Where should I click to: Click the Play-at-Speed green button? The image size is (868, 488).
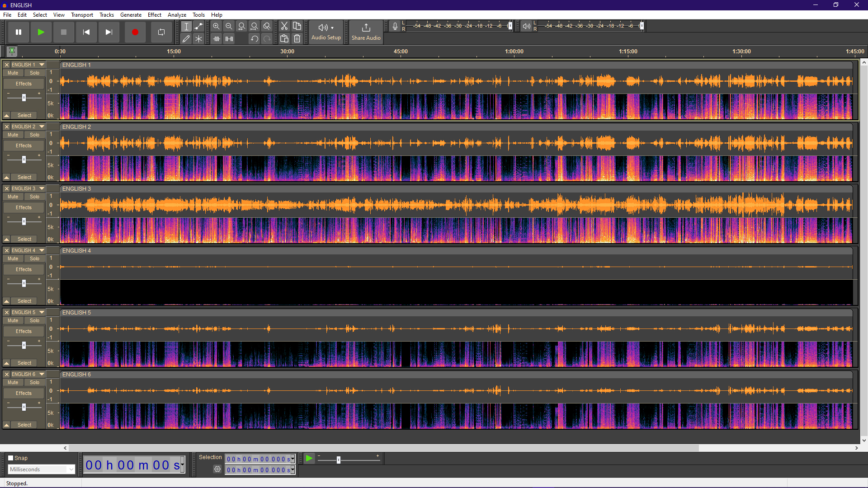(x=309, y=459)
